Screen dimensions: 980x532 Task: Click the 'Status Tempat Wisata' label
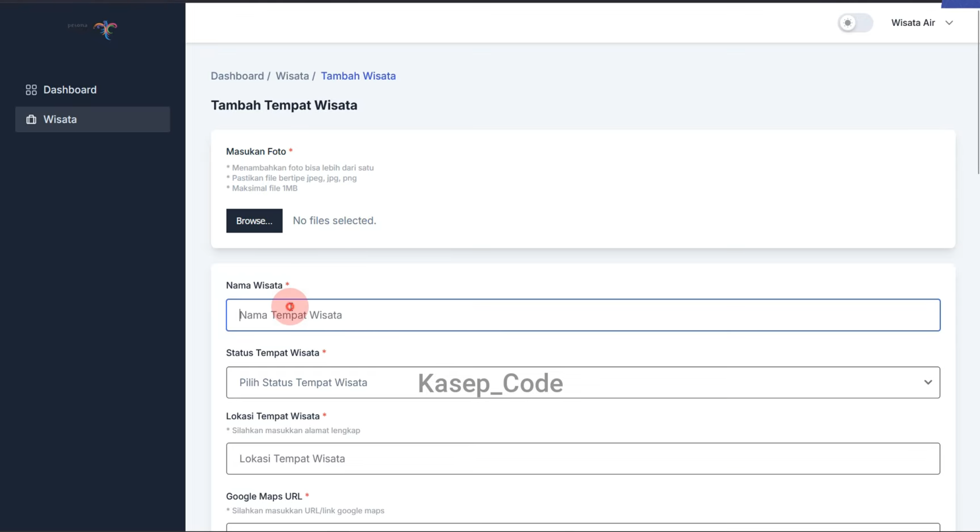(x=272, y=353)
